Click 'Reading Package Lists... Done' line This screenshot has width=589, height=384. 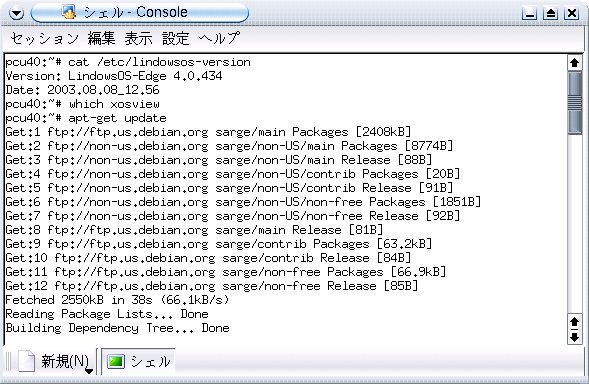107,314
